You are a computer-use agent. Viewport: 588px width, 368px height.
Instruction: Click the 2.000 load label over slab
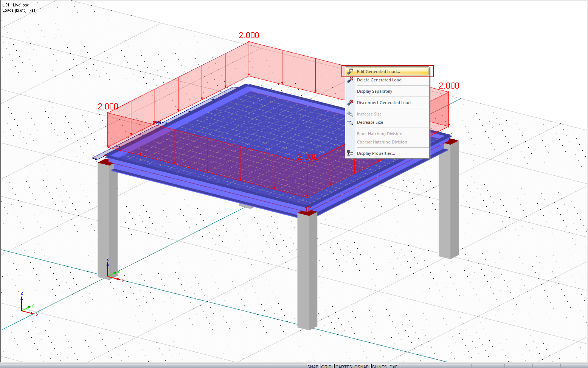307,156
